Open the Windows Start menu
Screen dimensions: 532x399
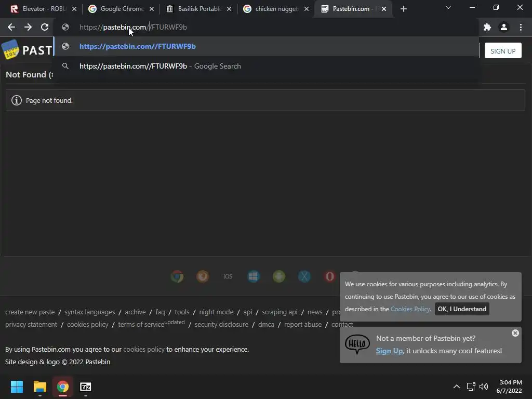(17, 387)
